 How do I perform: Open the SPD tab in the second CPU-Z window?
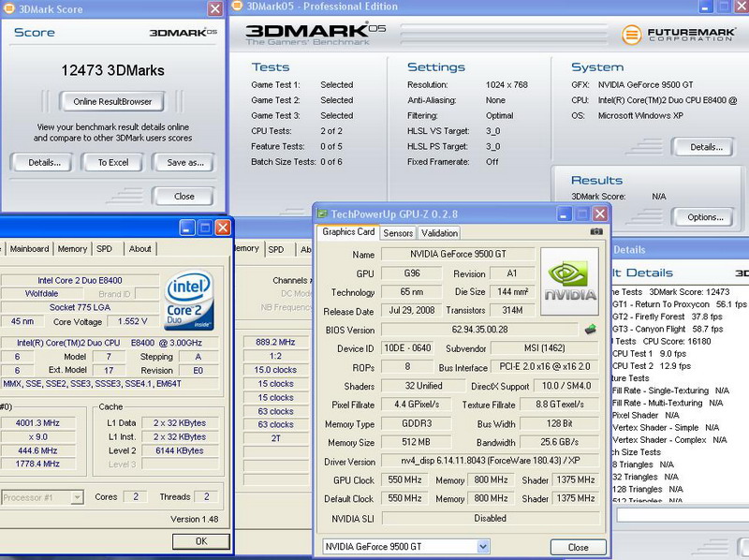pyautogui.click(x=275, y=249)
